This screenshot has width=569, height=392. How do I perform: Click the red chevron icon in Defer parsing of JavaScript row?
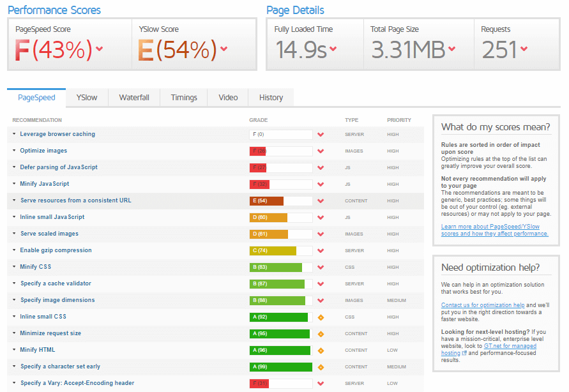click(321, 168)
